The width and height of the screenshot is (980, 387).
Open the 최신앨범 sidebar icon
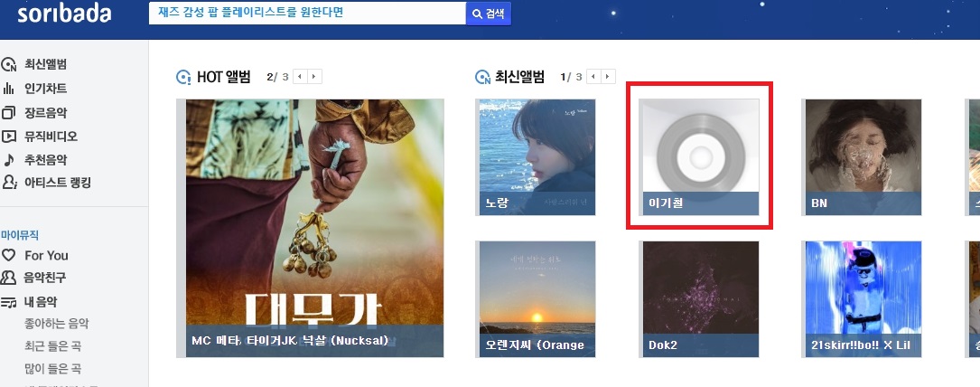(9, 64)
